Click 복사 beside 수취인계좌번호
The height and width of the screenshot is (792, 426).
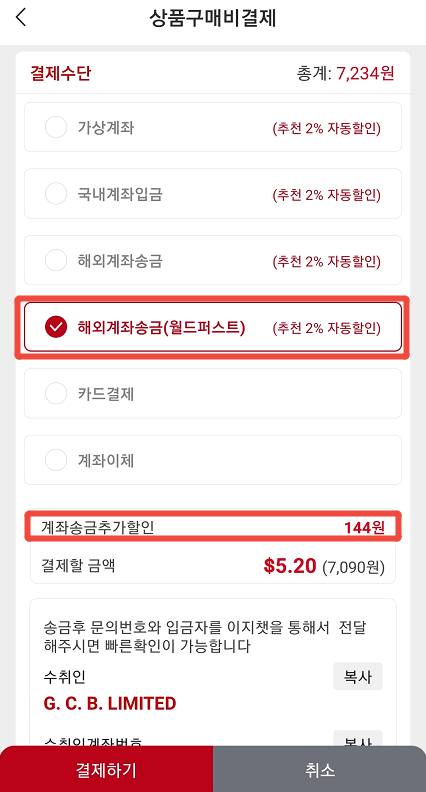pos(358,740)
